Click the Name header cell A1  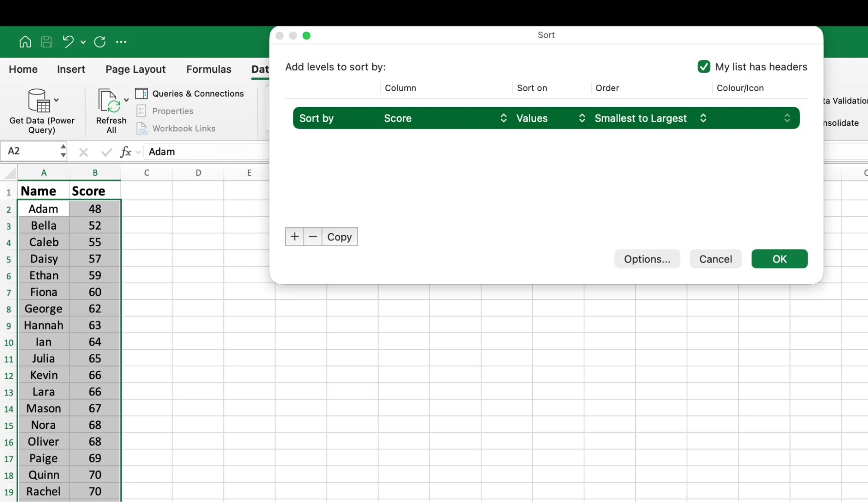point(43,191)
